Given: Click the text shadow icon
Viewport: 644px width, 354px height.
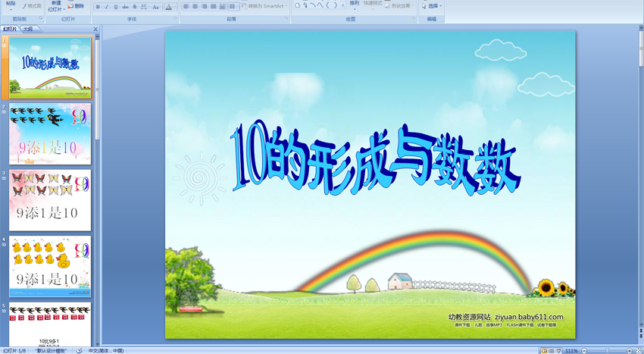Looking at the screenshot, I should coord(135,7).
